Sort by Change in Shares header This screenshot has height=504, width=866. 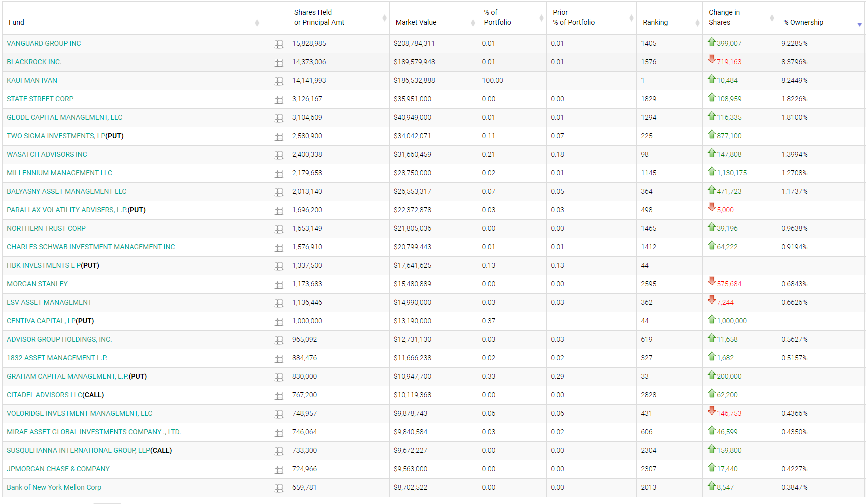pyautogui.click(x=740, y=18)
